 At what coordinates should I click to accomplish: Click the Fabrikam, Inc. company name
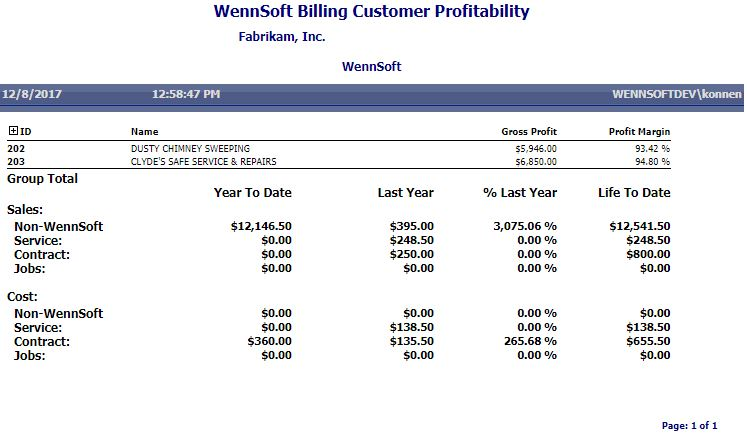282,37
